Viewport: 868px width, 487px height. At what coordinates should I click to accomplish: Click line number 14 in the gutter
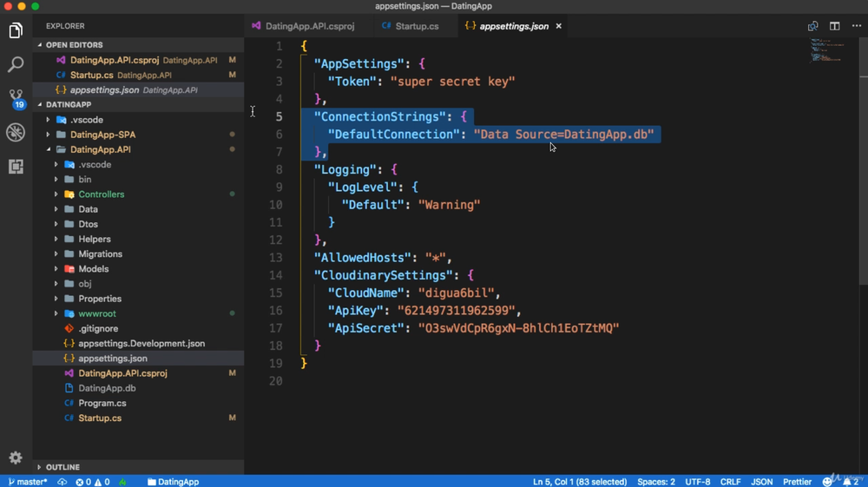point(276,275)
